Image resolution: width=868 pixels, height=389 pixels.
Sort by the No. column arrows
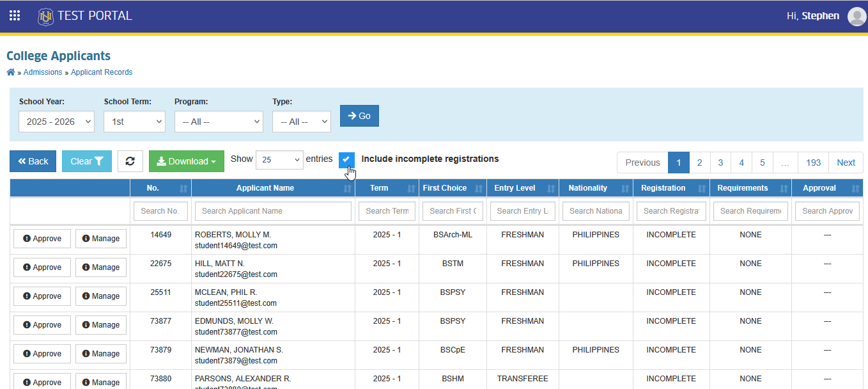[184, 189]
